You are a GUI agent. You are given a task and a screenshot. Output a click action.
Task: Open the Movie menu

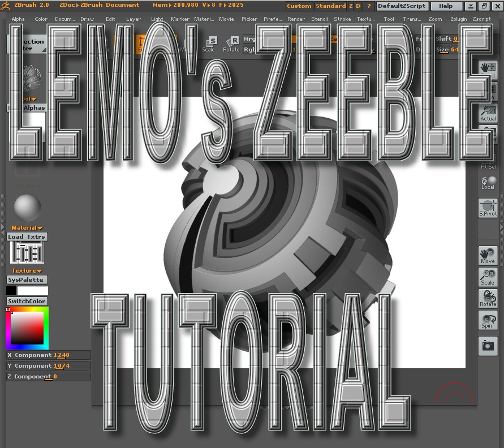click(x=226, y=19)
